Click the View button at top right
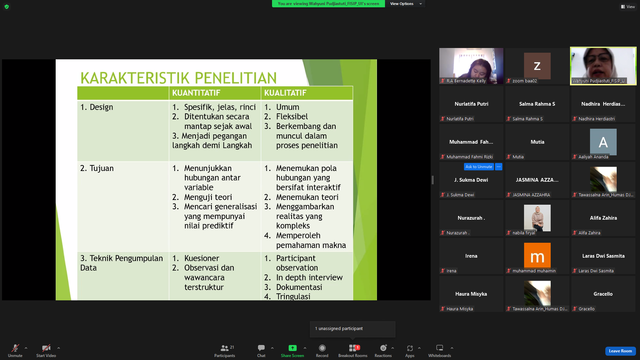The height and width of the screenshot is (360, 640). (628, 7)
